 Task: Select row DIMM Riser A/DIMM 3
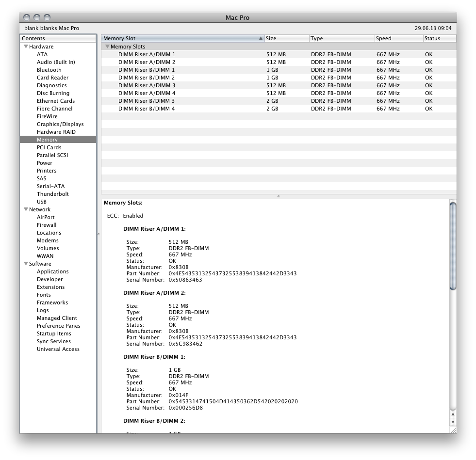point(279,85)
